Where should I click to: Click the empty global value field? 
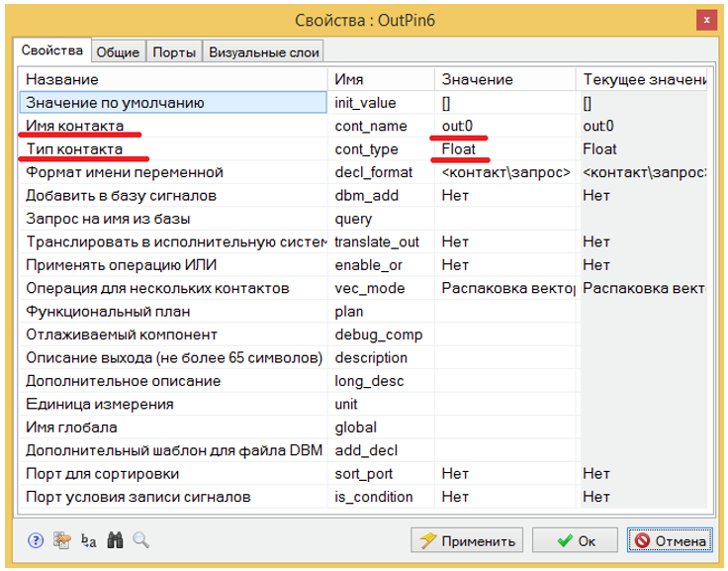click(x=505, y=428)
